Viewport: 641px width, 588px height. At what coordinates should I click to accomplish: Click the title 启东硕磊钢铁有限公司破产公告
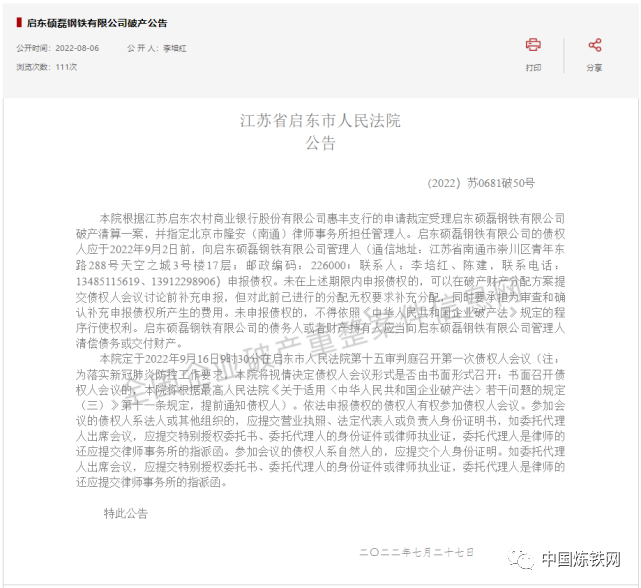point(97,23)
